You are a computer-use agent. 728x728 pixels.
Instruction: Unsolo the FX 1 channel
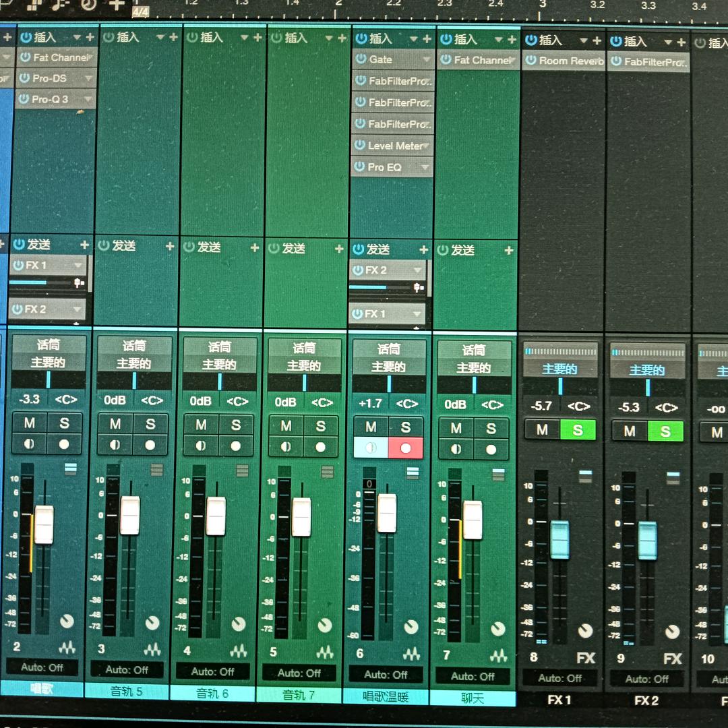(578, 430)
